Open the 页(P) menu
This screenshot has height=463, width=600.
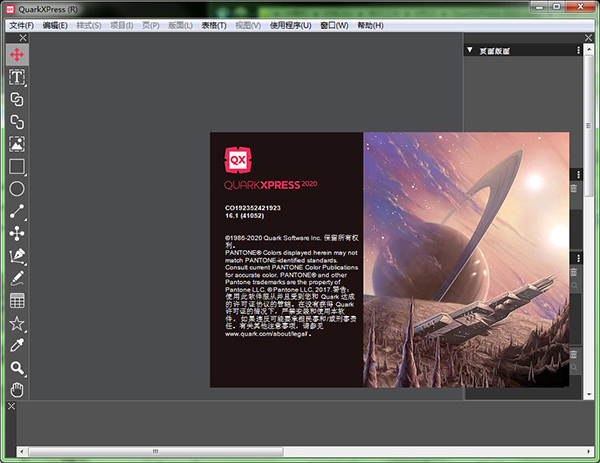click(151, 26)
